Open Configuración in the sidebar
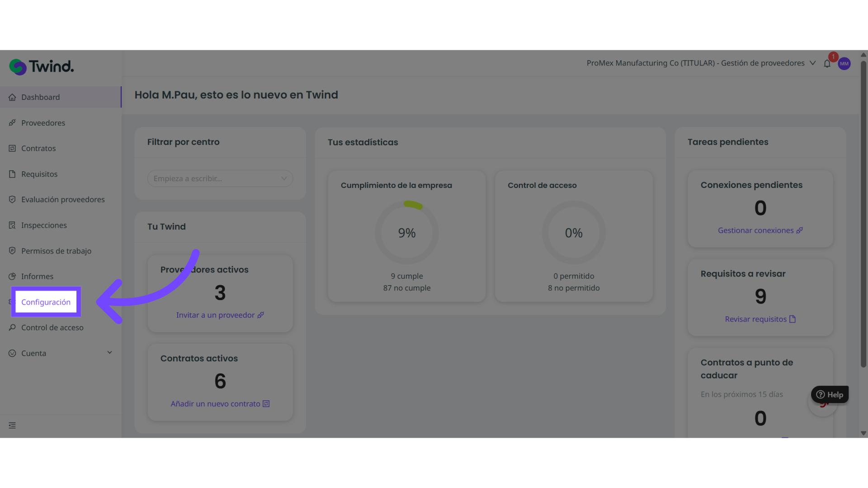The height and width of the screenshot is (488, 868). pos(46,302)
